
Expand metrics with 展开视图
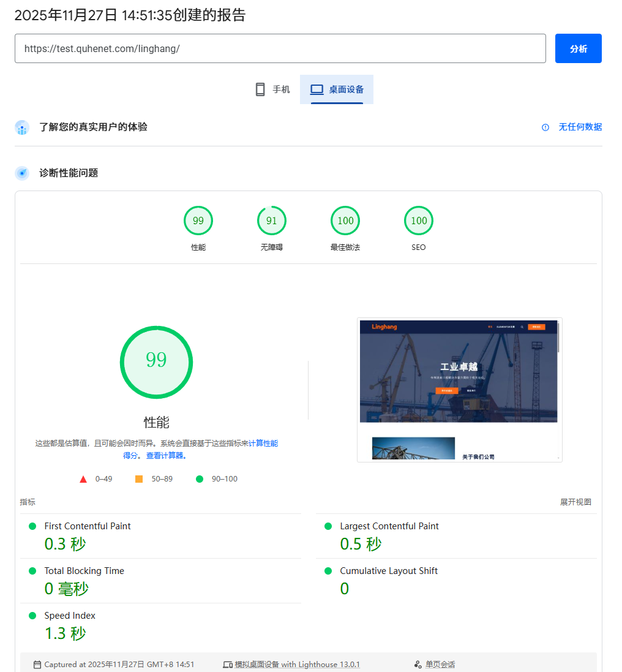(575, 502)
